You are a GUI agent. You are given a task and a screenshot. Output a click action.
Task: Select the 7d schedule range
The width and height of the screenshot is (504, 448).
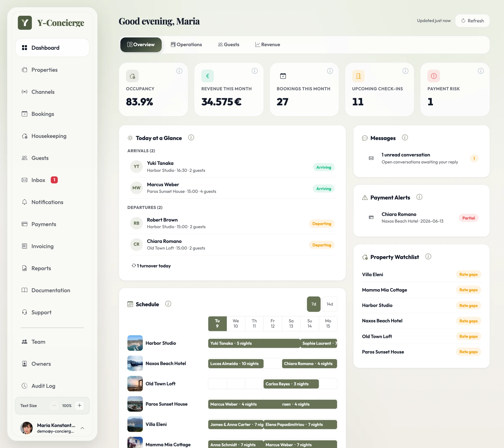click(x=314, y=304)
